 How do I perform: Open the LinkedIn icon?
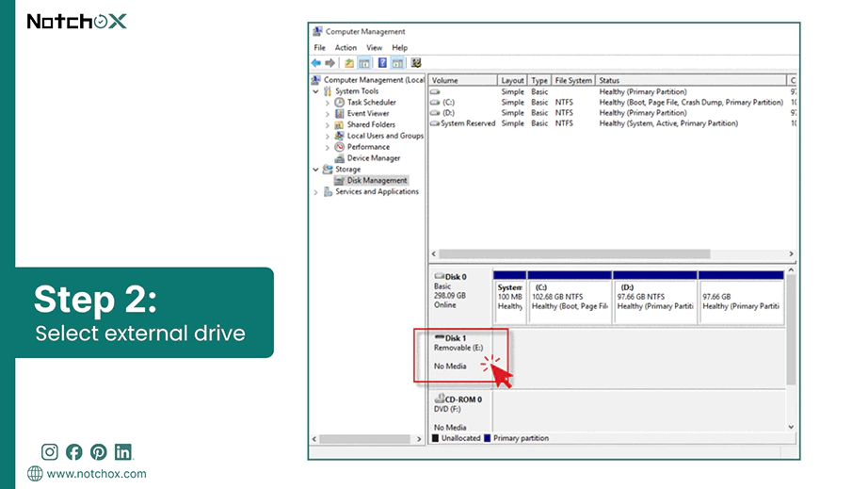(x=123, y=452)
